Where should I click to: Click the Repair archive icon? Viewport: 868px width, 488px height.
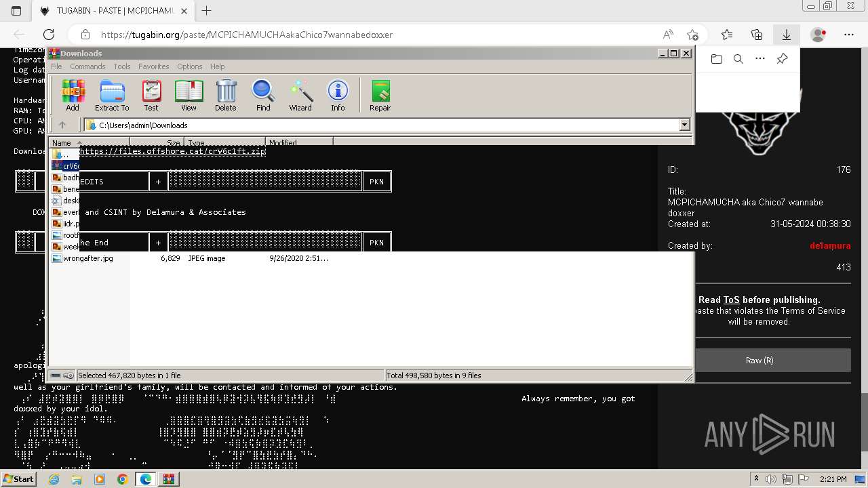pyautogui.click(x=380, y=96)
